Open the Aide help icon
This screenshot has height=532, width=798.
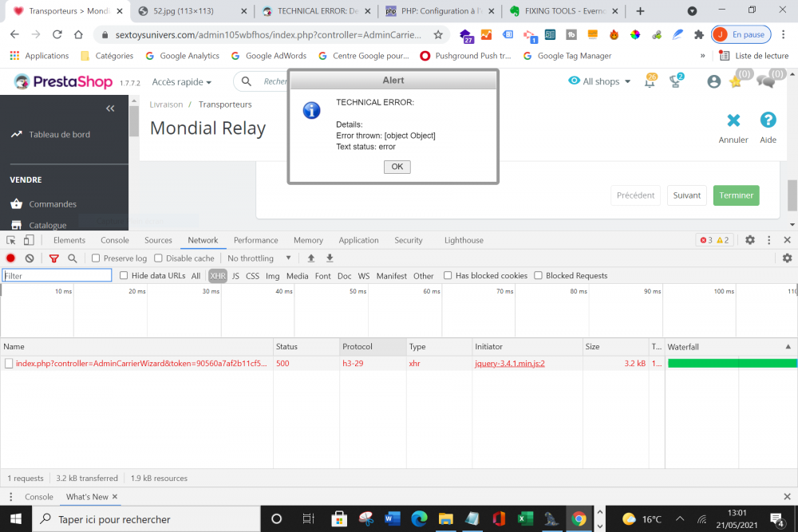768,120
